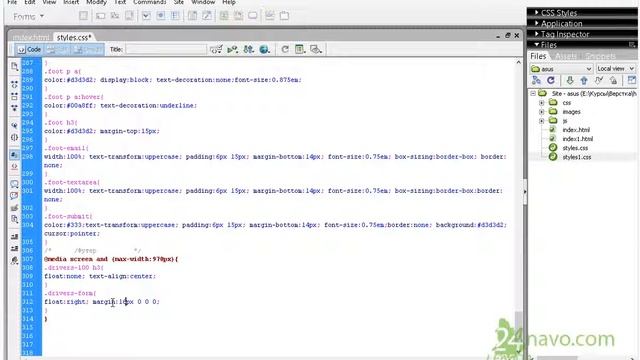Open the Edit menu
Image resolution: width=640 pixels, height=360 pixels.
click(x=29, y=2)
